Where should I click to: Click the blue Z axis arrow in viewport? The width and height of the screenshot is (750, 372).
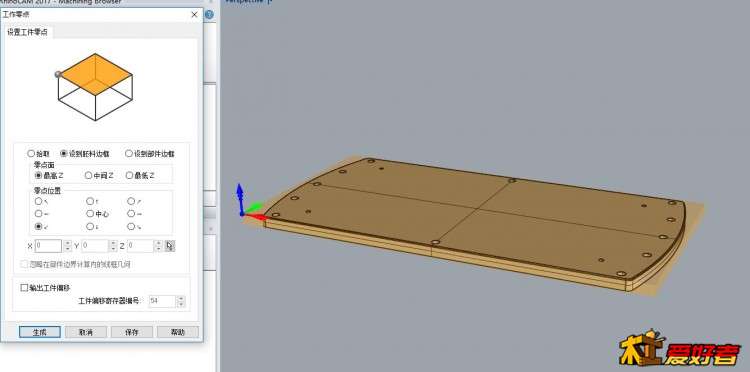240,196
